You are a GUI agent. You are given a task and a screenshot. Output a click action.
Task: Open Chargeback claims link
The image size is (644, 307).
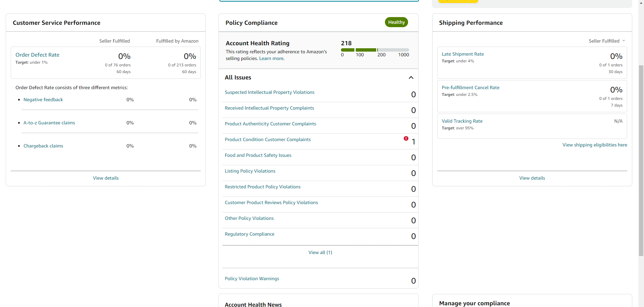click(43, 146)
